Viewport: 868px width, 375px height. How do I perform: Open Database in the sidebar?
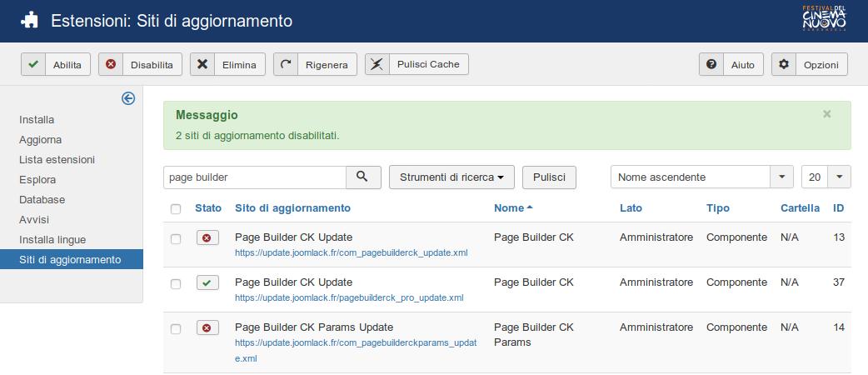click(x=42, y=199)
